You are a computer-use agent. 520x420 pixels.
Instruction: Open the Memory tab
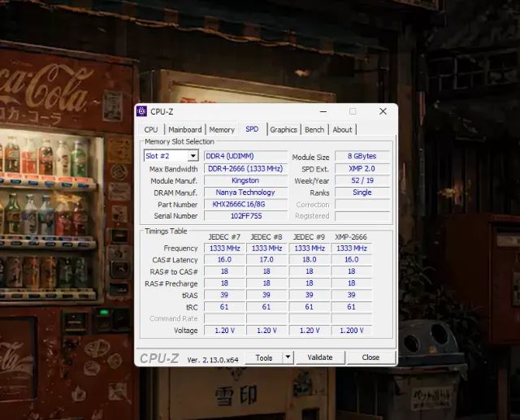222,130
